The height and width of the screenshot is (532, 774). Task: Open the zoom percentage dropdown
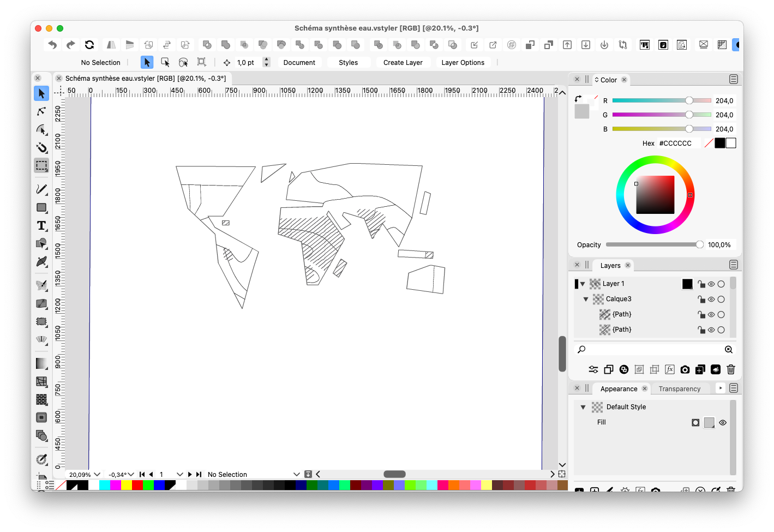(x=97, y=474)
